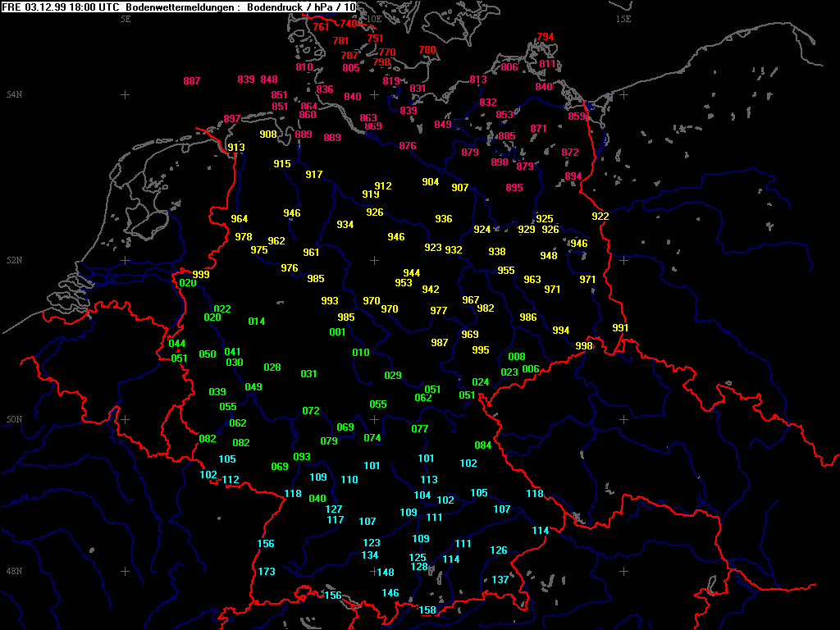The height and width of the screenshot is (630, 840).
Task: Click the cyan pressure value 173
Action: point(267,572)
